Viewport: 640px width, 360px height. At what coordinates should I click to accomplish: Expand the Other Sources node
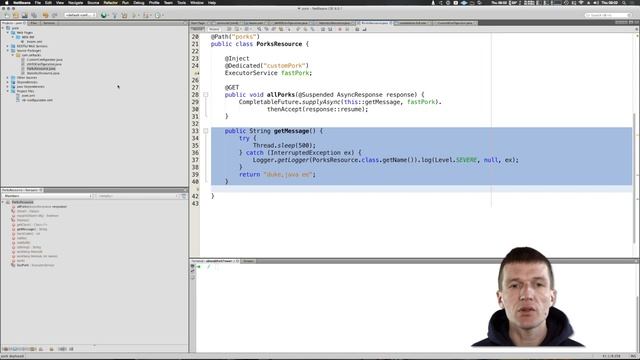tap(8, 78)
